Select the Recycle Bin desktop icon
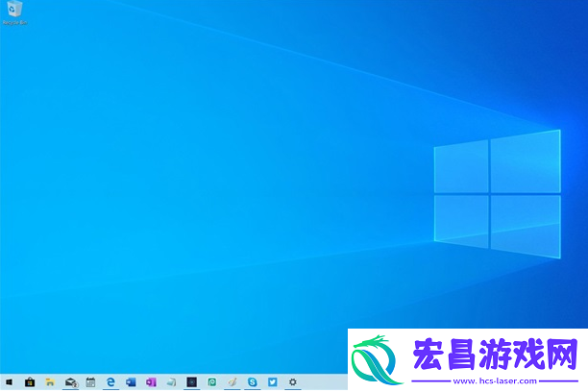The image size is (588, 392). pos(14,13)
